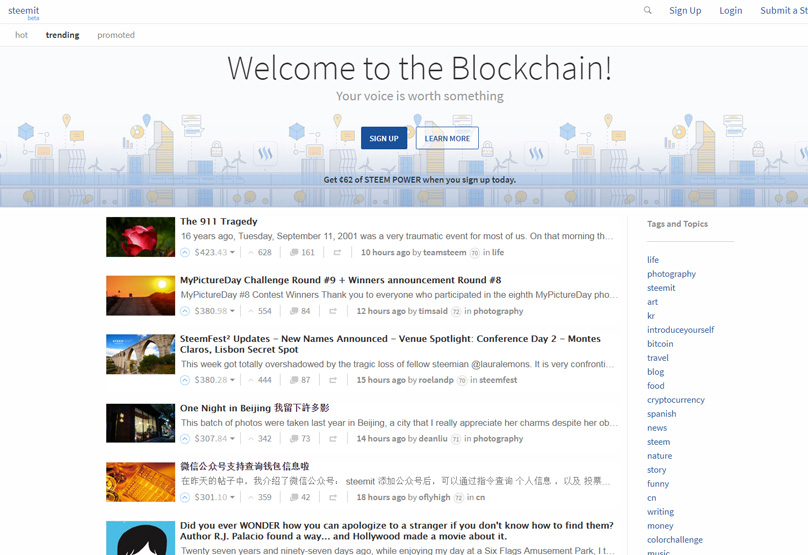Select the steemit tag in sidebar
Image resolution: width=808 pixels, height=555 pixels.
pyautogui.click(x=661, y=288)
